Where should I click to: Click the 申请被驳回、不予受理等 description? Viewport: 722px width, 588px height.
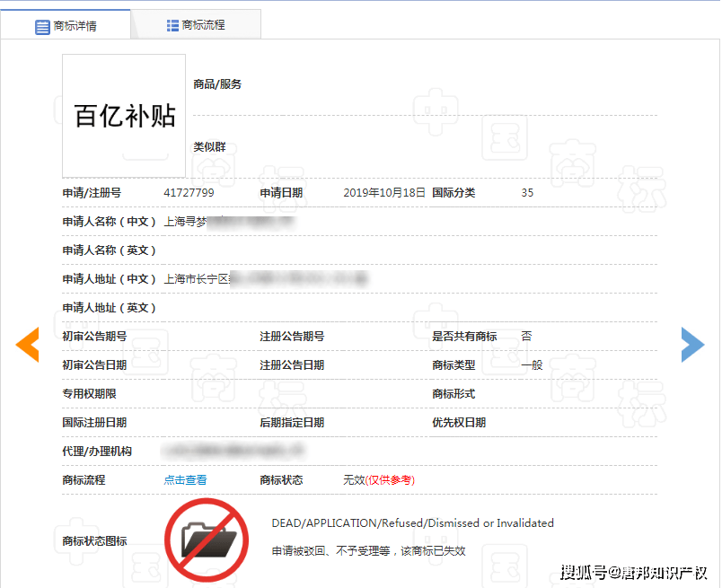369,551
